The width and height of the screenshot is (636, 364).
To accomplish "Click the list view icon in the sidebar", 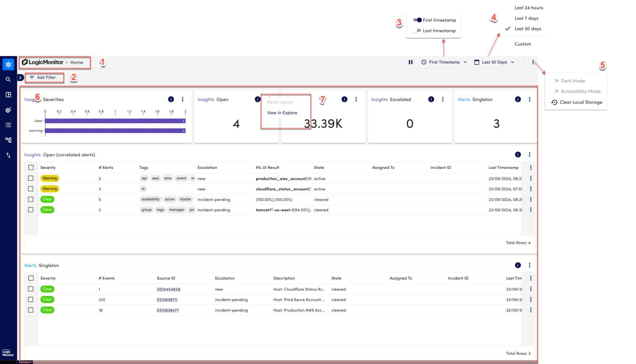I will point(8,125).
